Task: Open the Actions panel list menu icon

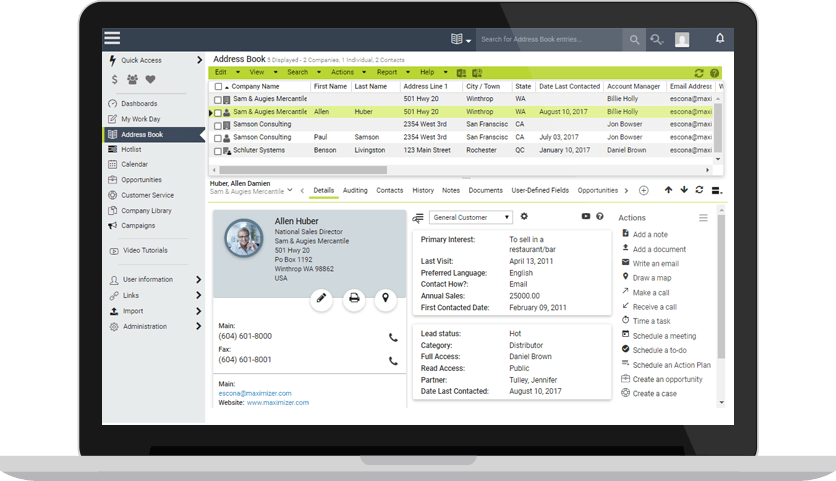Action: pyautogui.click(x=703, y=218)
